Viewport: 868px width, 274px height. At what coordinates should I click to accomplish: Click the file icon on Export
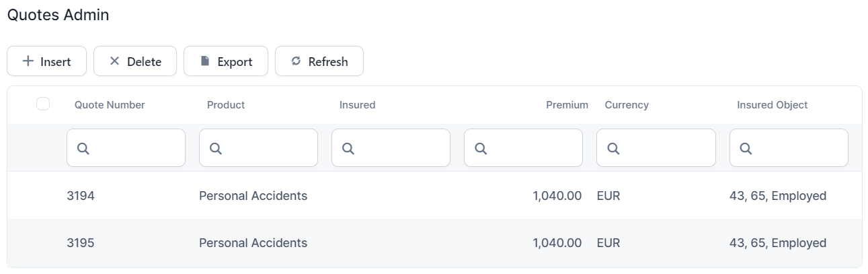(206, 61)
